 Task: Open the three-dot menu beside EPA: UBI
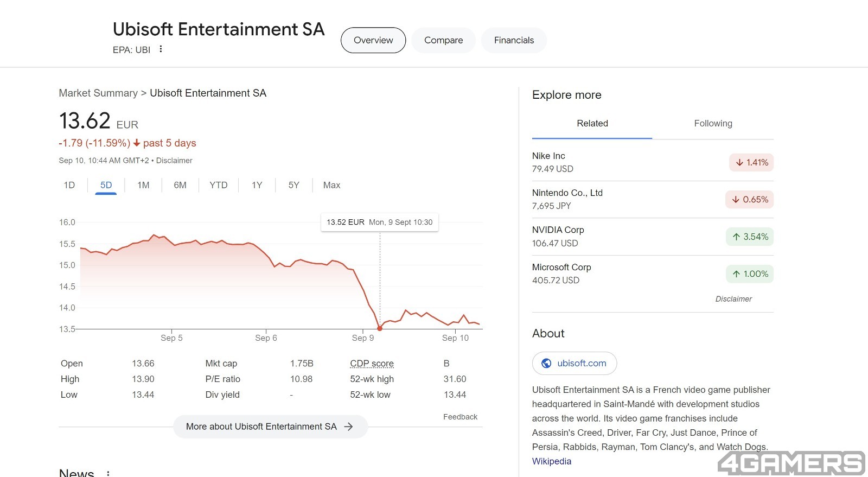pos(161,49)
